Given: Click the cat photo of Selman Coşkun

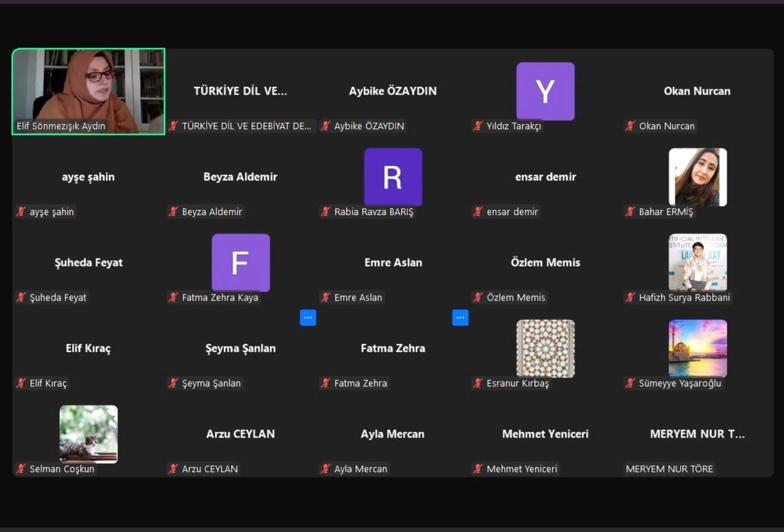Looking at the screenshot, I should 88,434.
